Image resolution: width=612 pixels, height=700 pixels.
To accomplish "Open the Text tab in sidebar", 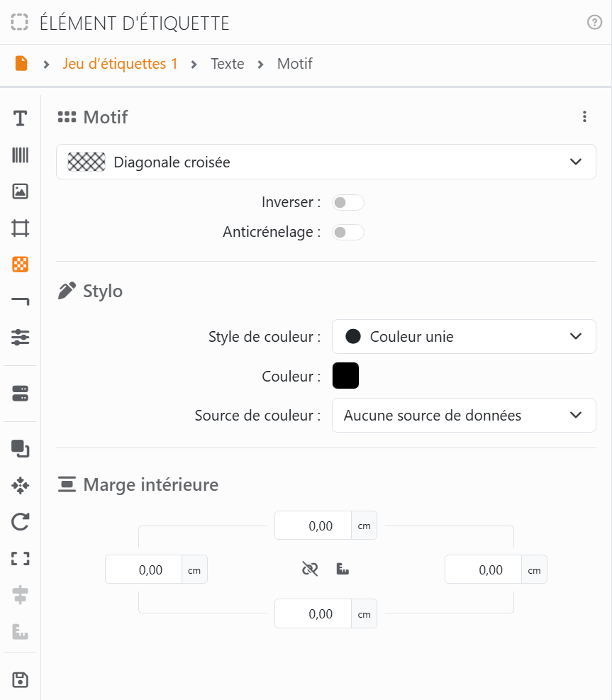I will [20, 118].
